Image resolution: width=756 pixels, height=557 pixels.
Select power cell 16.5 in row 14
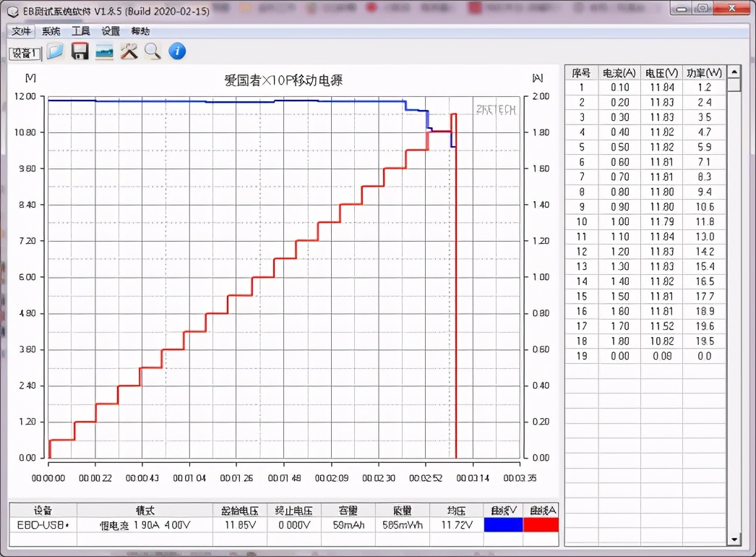[704, 281]
